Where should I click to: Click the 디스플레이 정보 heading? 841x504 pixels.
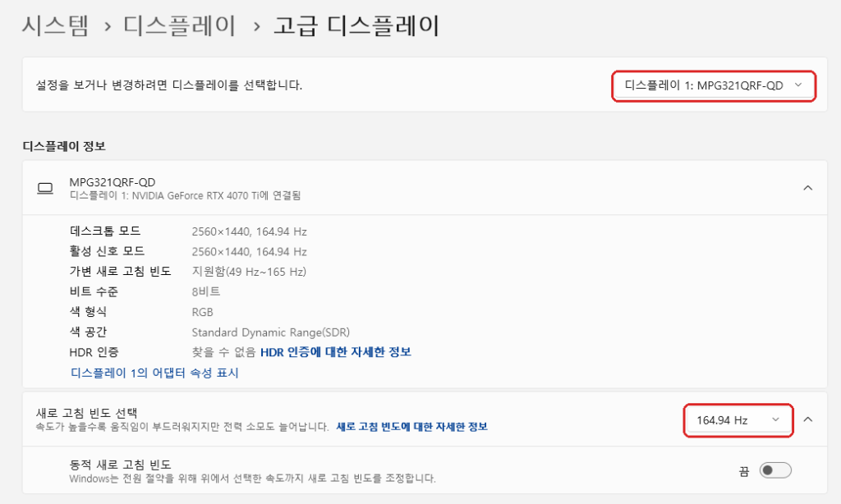(64, 146)
